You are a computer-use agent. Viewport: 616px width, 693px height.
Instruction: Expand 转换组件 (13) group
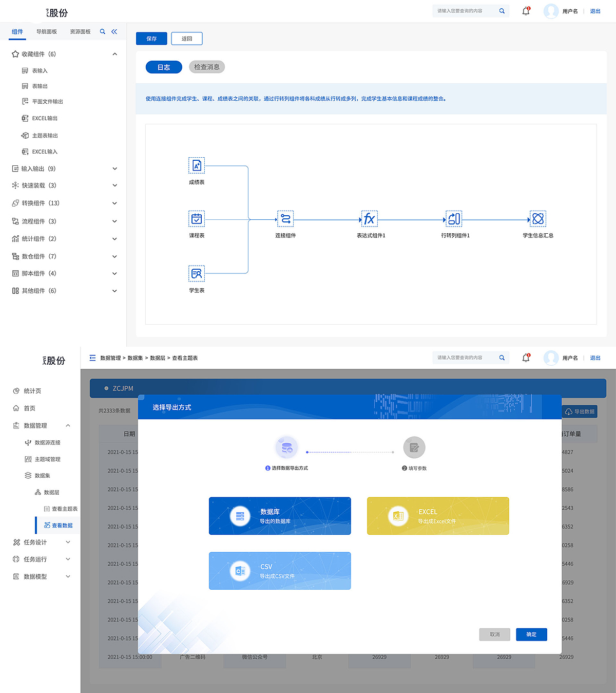[x=114, y=203]
